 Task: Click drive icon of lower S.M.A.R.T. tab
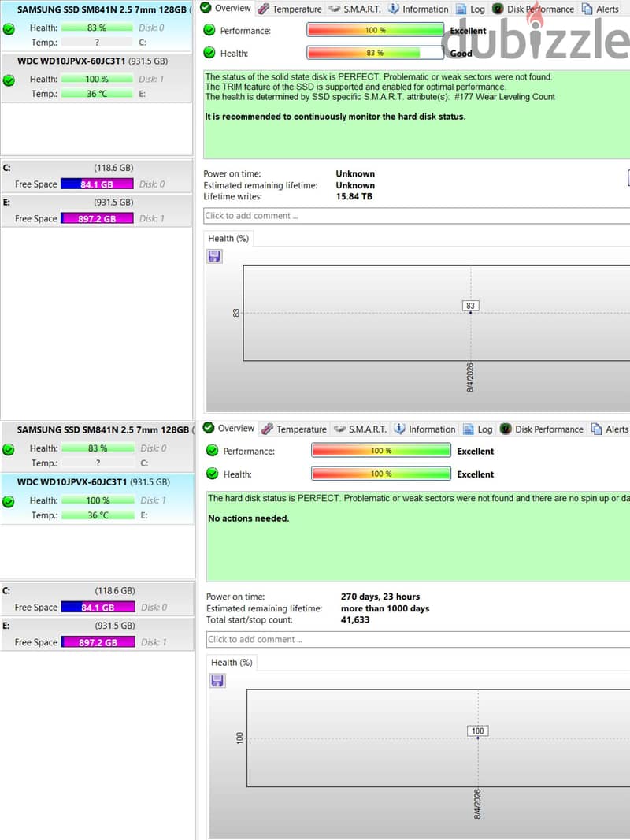[x=339, y=429]
